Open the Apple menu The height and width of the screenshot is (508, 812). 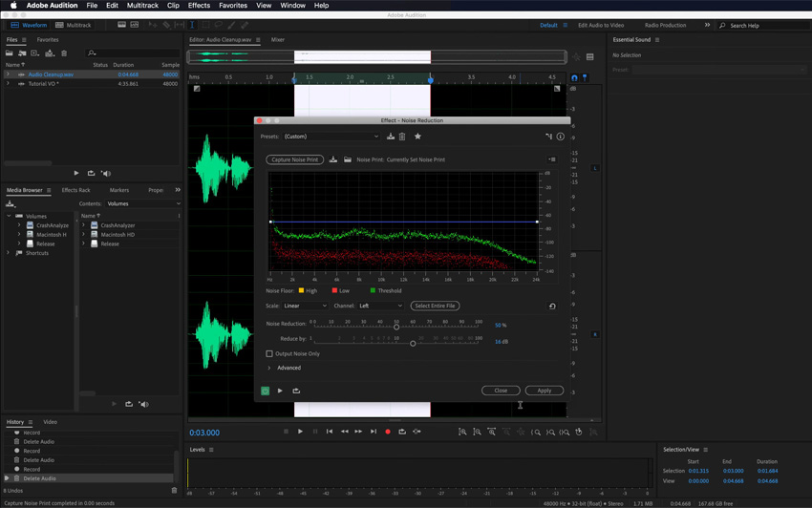(13, 5)
